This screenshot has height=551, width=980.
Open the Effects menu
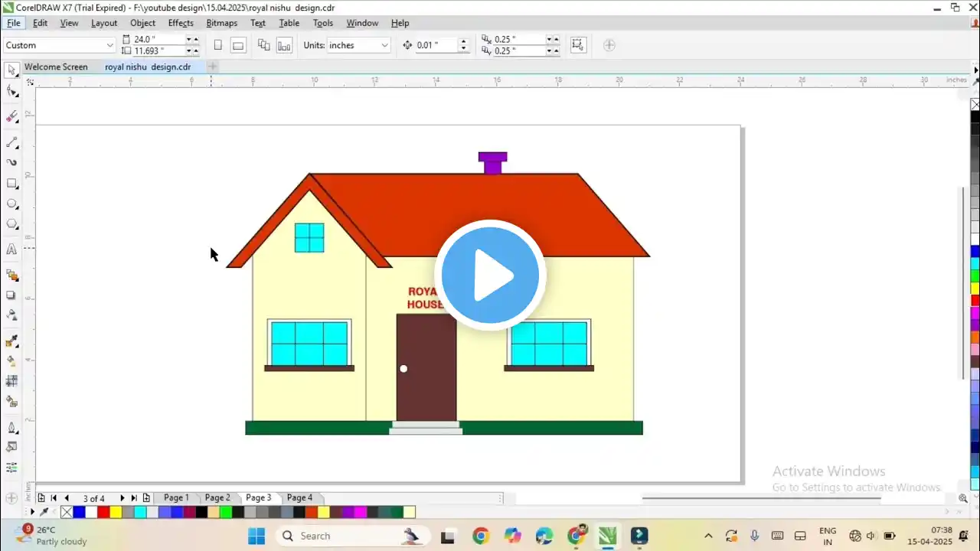click(181, 23)
